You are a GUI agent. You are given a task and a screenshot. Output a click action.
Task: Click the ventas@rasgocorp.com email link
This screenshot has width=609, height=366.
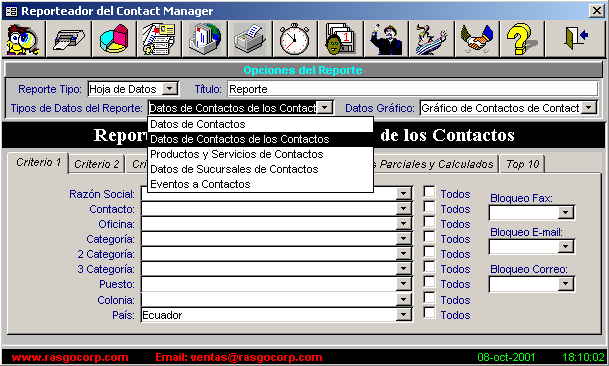tap(256, 357)
